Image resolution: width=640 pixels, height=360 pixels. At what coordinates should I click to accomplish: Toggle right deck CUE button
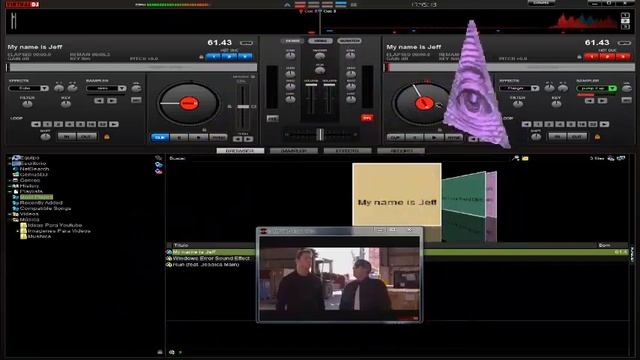[x=395, y=138]
